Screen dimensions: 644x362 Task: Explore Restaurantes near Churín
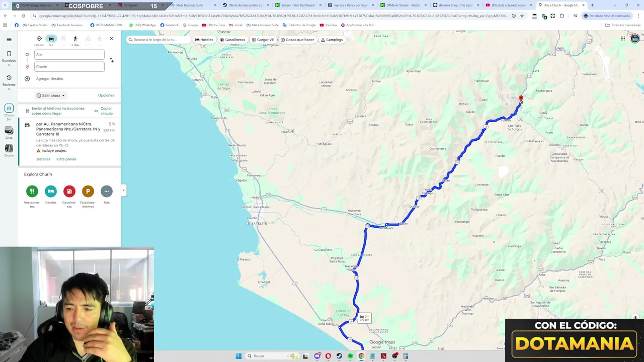(32, 191)
